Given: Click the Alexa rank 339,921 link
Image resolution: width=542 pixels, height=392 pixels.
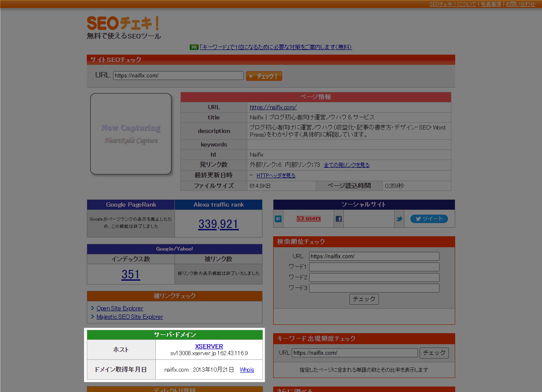Looking at the screenshot, I should pos(218,224).
